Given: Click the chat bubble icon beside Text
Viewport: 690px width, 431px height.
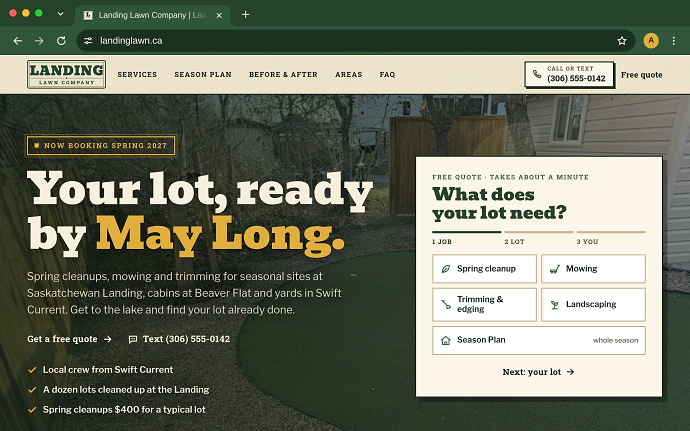Looking at the screenshot, I should click(x=132, y=339).
